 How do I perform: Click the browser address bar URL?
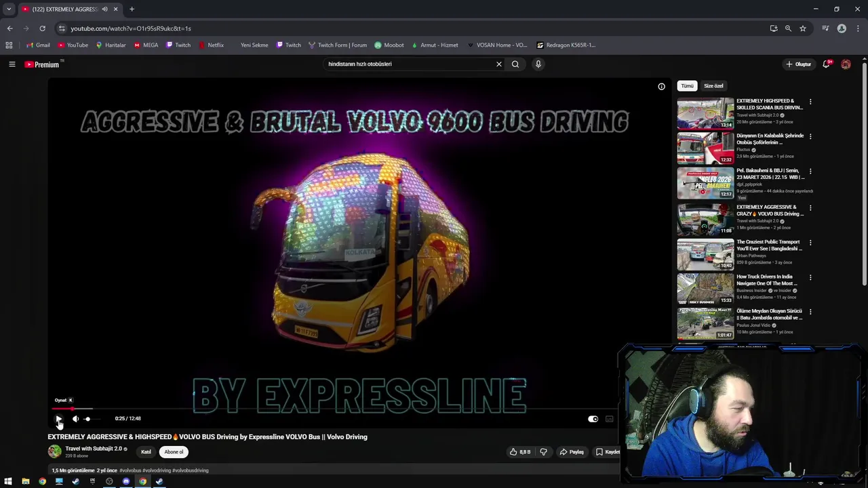click(x=131, y=28)
